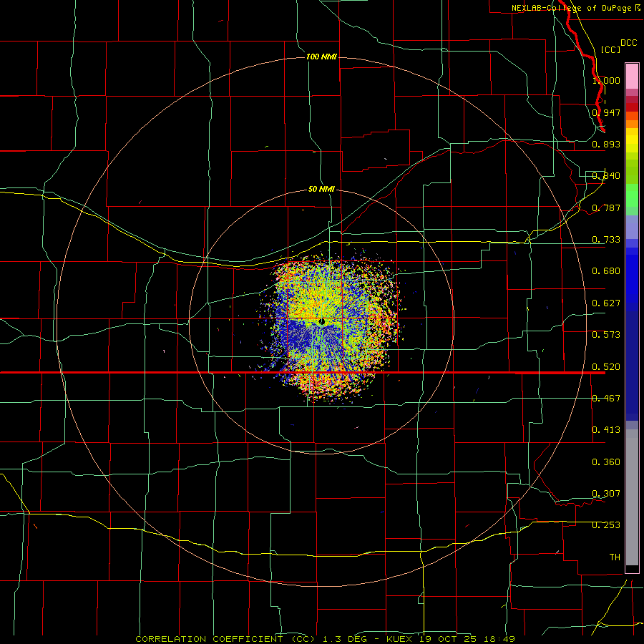
Task: Click the 0.253 scale value
Action: (606, 525)
